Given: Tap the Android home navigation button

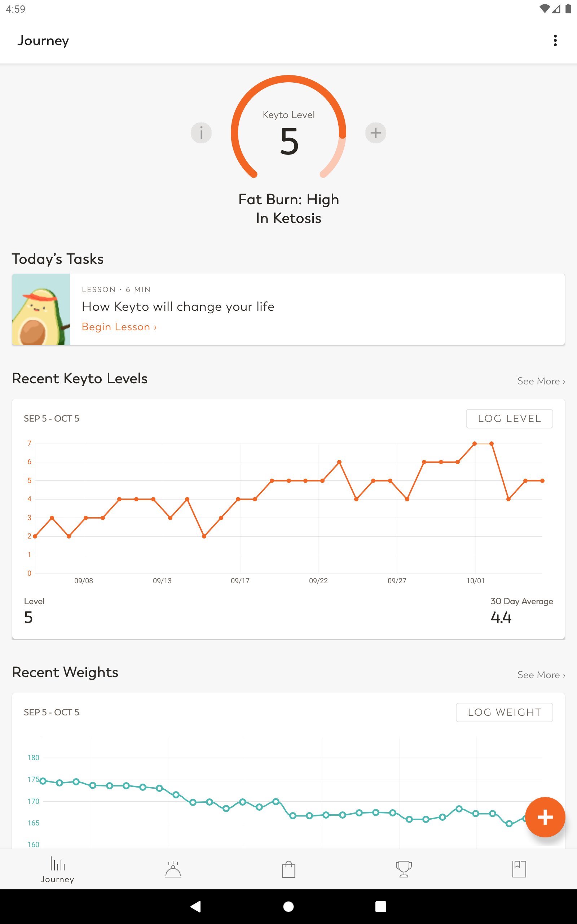Looking at the screenshot, I should (288, 906).
